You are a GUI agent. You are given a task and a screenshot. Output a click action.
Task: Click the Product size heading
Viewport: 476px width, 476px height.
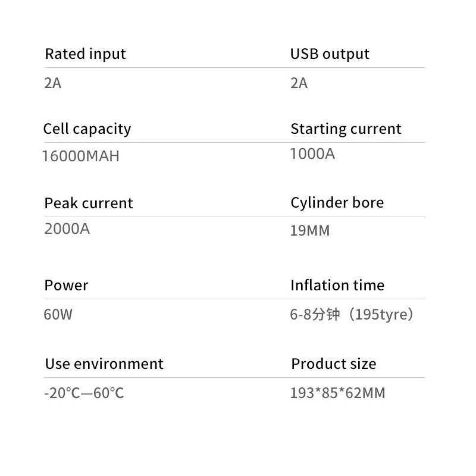click(x=333, y=364)
